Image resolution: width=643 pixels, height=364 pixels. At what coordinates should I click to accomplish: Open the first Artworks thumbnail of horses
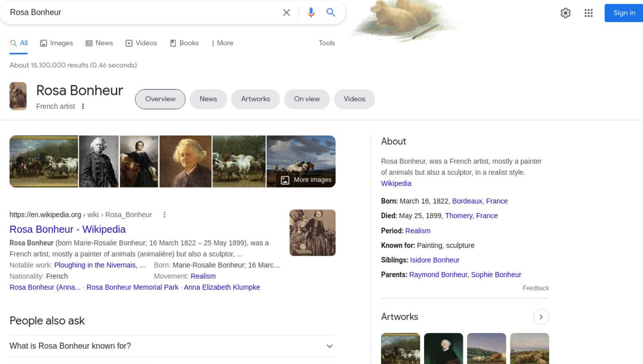coord(401,348)
